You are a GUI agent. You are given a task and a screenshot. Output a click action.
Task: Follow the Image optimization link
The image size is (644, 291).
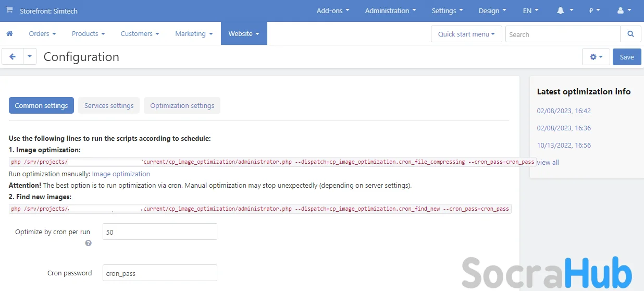coord(121,174)
